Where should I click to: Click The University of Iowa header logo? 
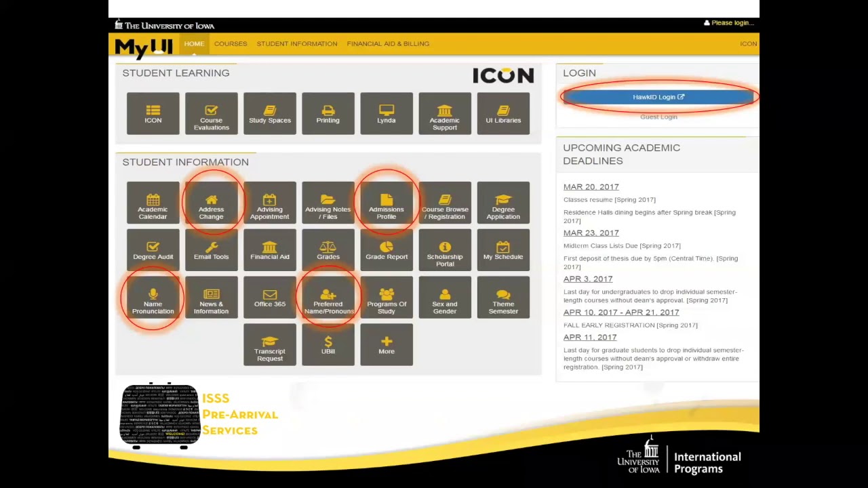[x=165, y=25]
